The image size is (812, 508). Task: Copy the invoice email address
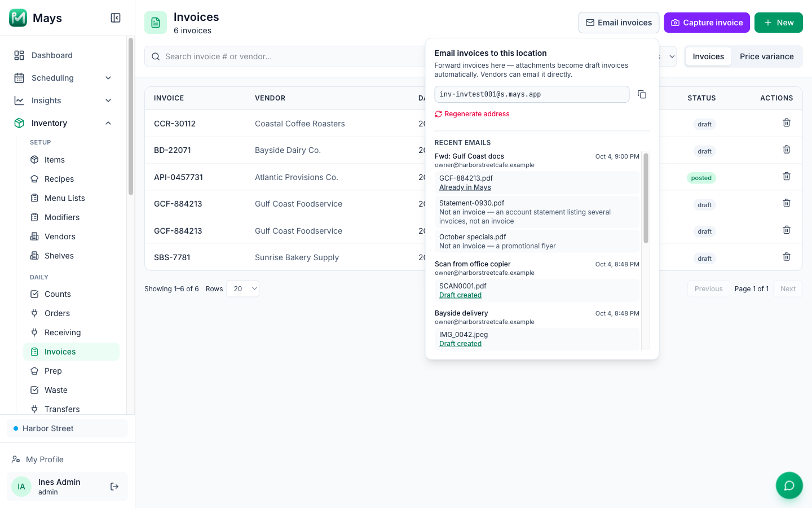642,94
